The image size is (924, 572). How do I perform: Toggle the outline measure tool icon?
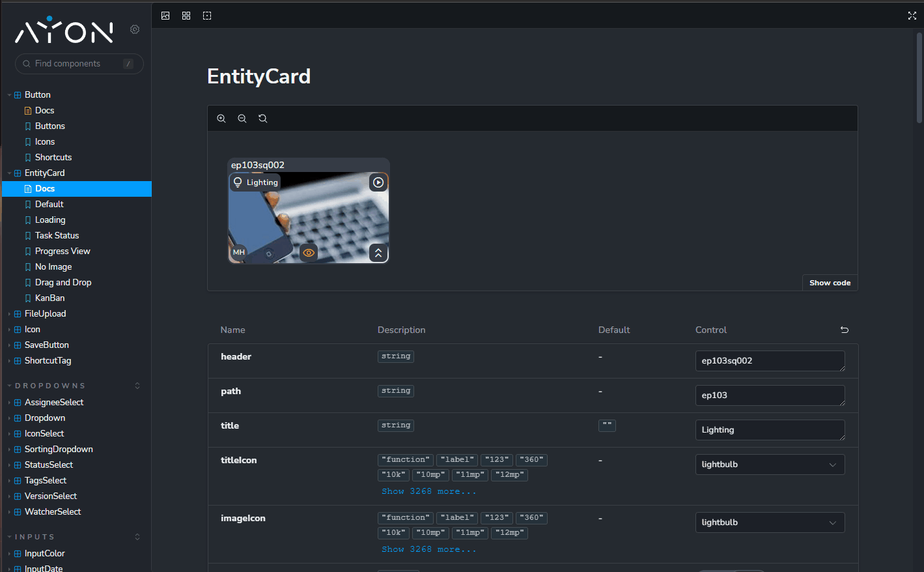(x=207, y=16)
